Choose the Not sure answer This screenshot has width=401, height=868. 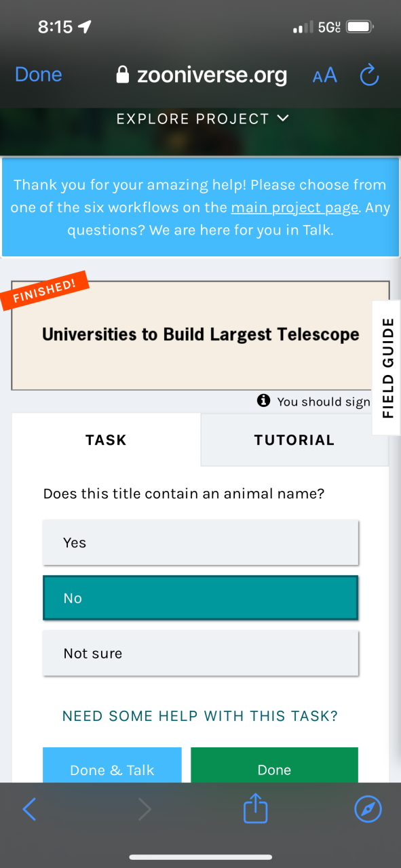200,654
